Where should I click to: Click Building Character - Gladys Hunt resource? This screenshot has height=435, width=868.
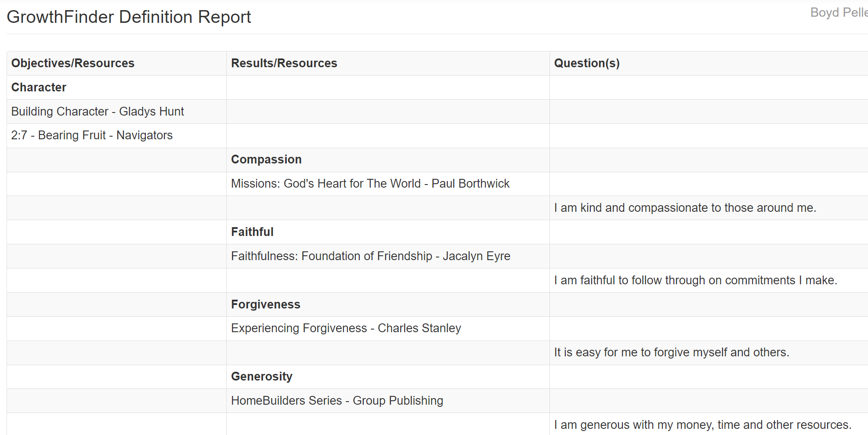point(98,112)
